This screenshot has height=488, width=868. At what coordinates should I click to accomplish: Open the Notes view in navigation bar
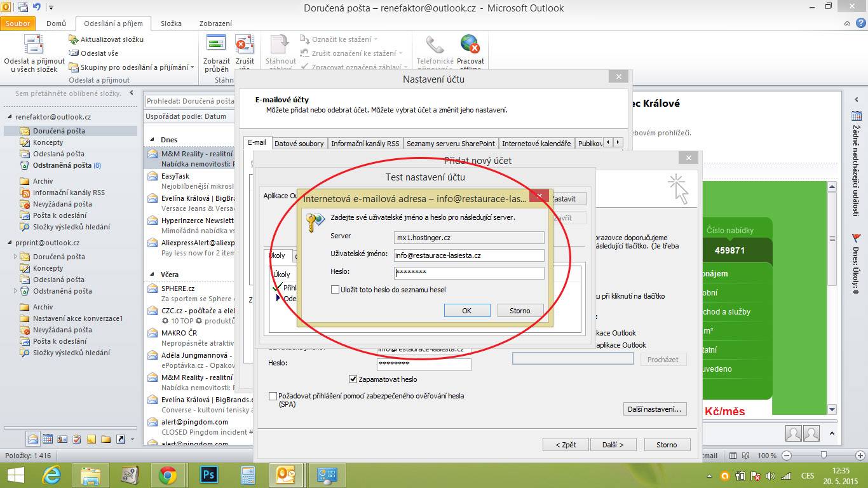(x=92, y=438)
